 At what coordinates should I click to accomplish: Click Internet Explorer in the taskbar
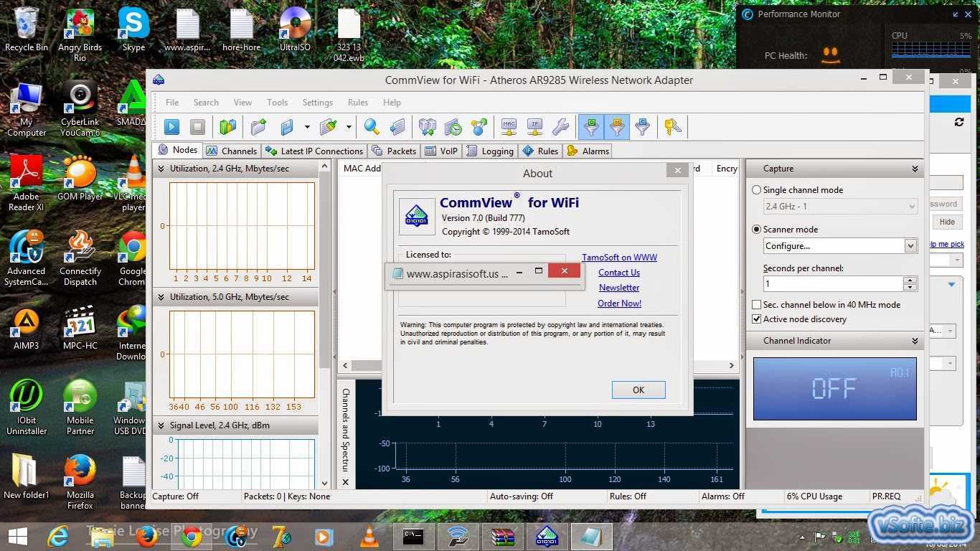[x=58, y=536]
